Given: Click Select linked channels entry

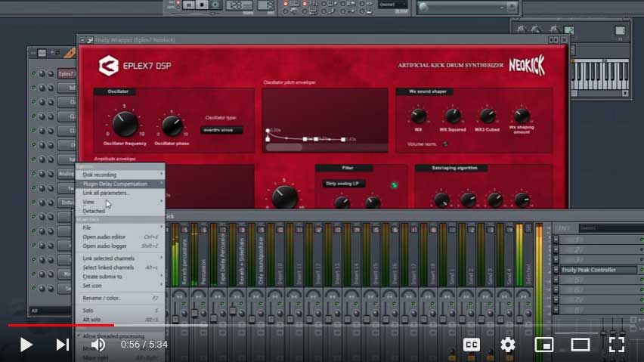Looking at the screenshot, I should [x=120, y=268].
